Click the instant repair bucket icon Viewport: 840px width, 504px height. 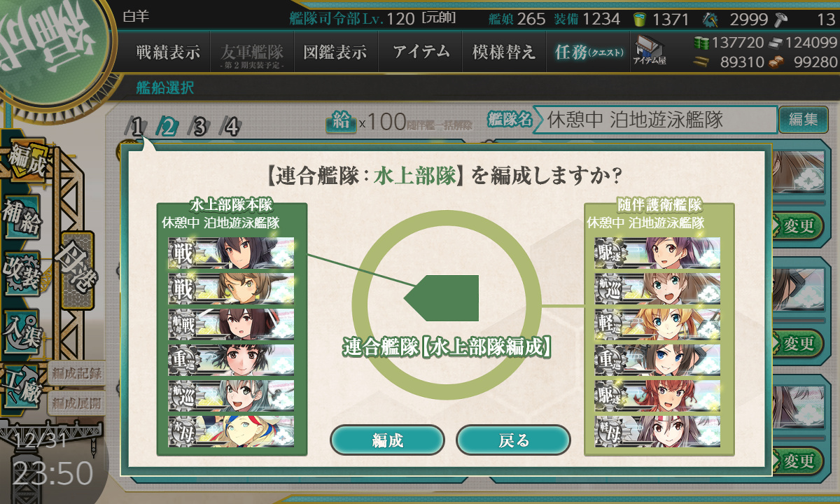pyautogui.click(x=640, y=19)
